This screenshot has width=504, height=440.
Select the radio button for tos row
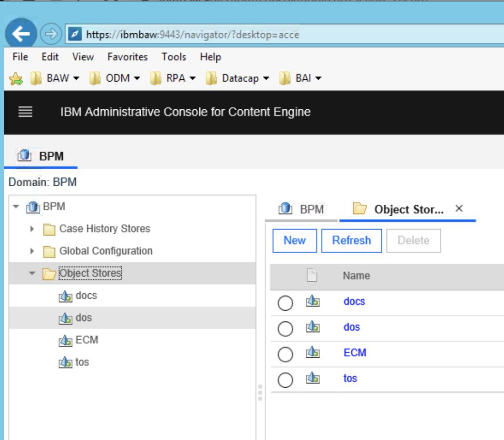[285, 380]
